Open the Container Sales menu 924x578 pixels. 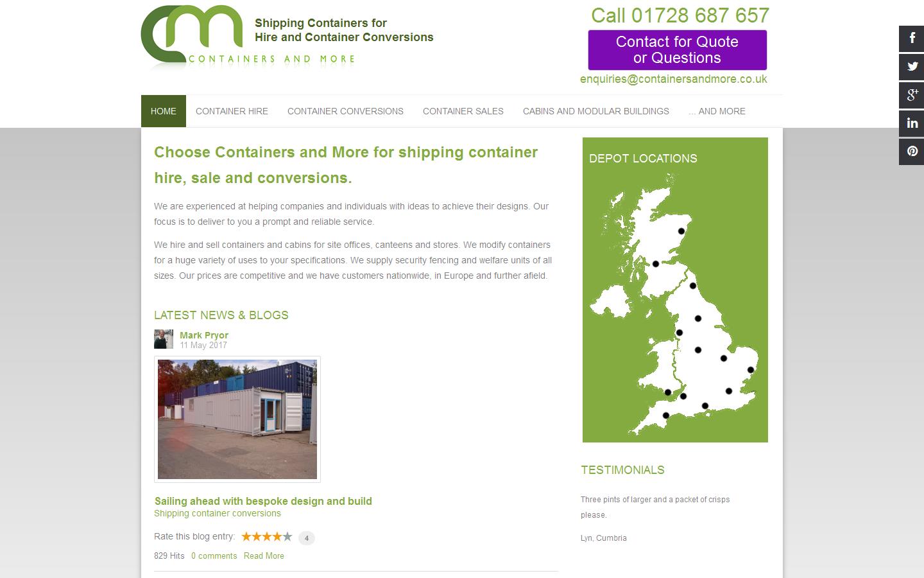click(x=463, y=111)
